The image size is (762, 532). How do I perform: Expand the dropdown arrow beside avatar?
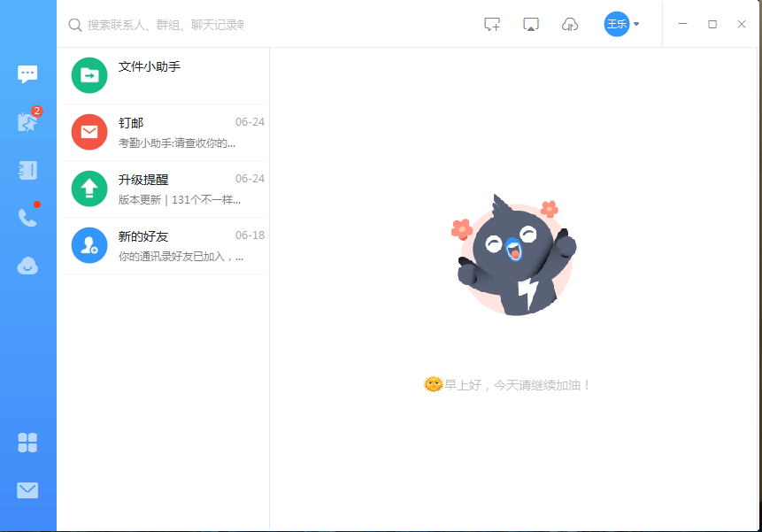tap(635, 25)
